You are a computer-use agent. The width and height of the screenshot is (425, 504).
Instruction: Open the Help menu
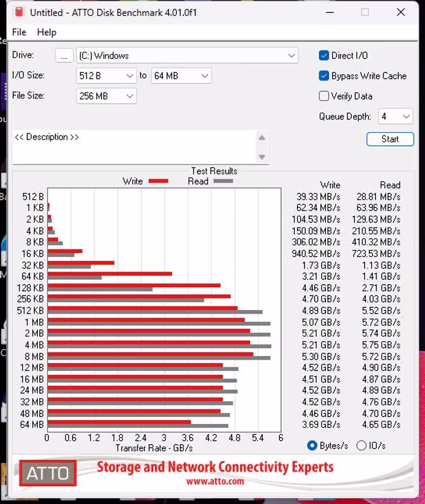(47, 32)
